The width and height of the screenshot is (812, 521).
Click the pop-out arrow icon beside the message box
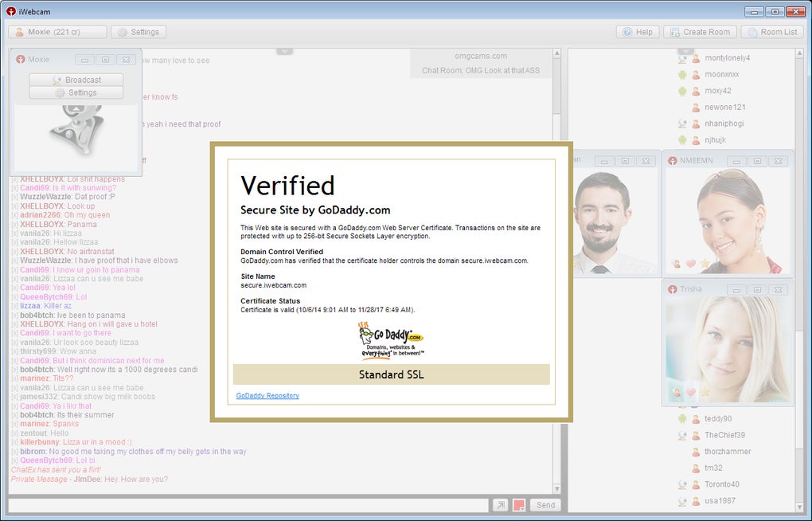coord(500,505)
